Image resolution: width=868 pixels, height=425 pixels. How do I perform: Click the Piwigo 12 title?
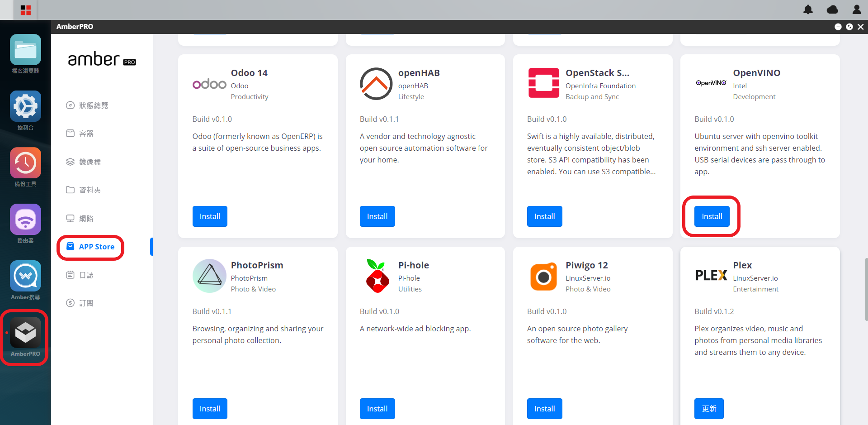point(586,265)
